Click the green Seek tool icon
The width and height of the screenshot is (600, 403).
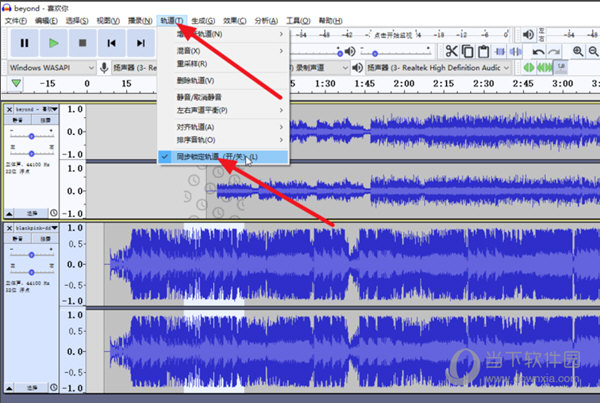(544, 68)
